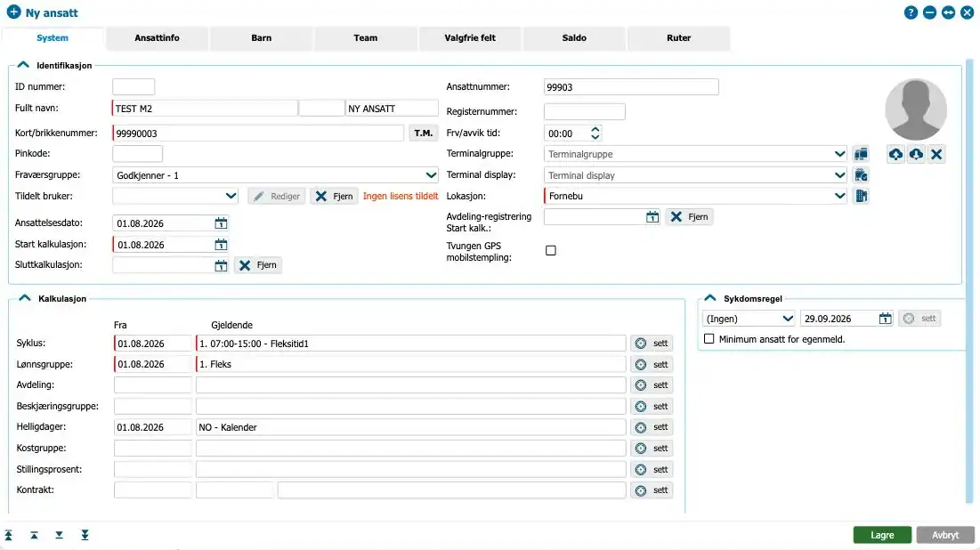Image resolution: width=980 pixels, height=550 pixels.
Task: Jump to last record arrow icon
Action: click(x=85, y=535)
